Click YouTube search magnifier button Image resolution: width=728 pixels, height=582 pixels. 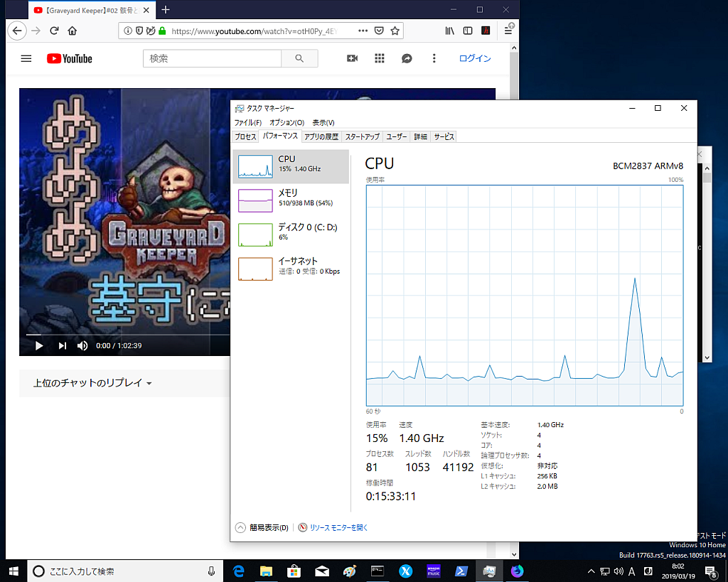[x=299, y=58]
